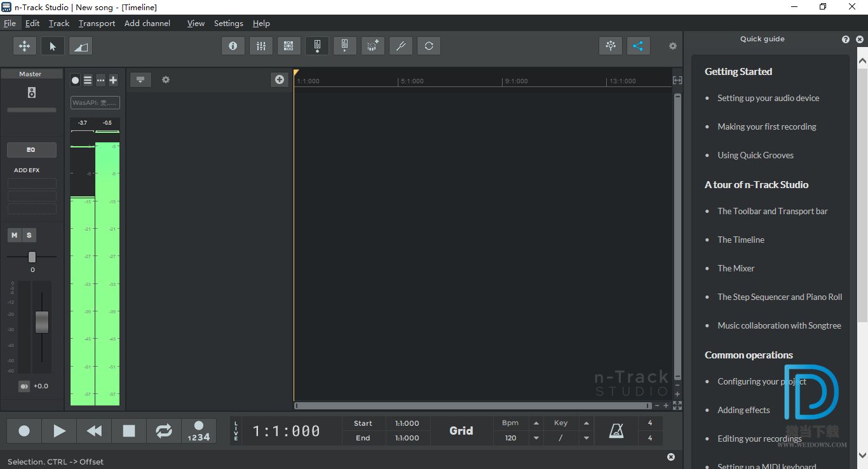Open the tuner tool
Screen dimensions: 868x469
click(400, 46)
